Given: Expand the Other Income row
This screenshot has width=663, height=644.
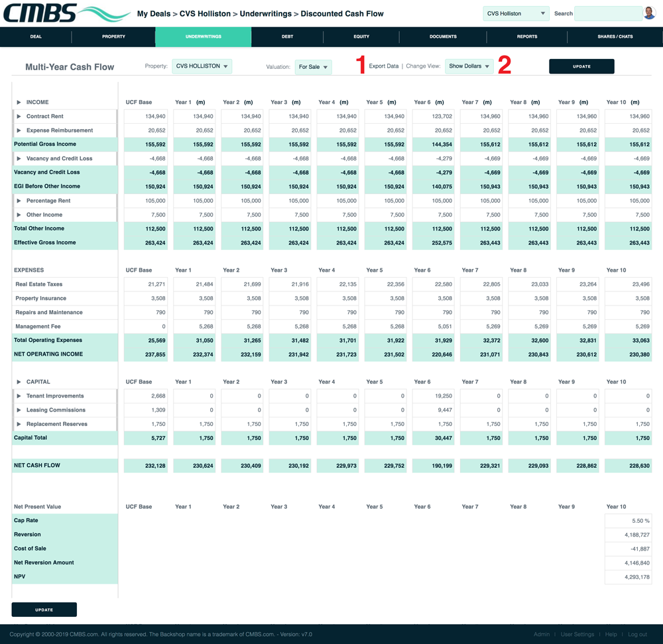Looking at the screenshot, I should 19,215.
